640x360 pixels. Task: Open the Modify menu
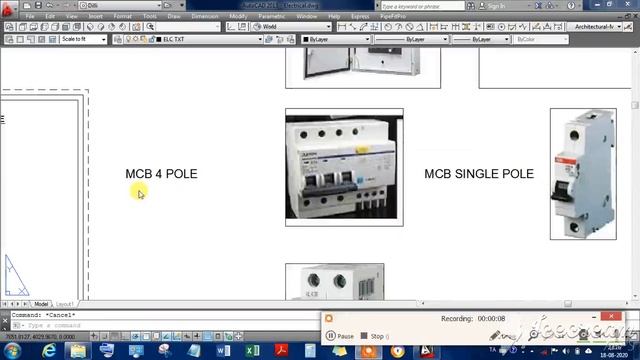(x=238, y=16)
